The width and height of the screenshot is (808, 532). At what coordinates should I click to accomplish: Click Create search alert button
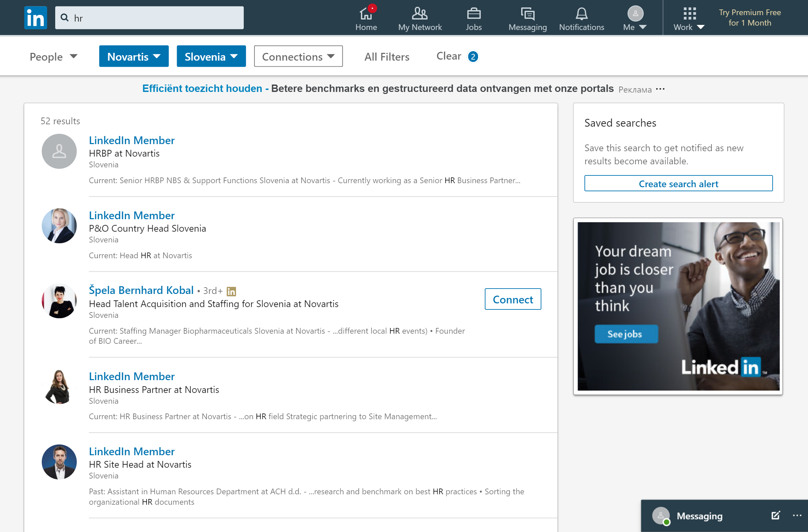point(679,184)
